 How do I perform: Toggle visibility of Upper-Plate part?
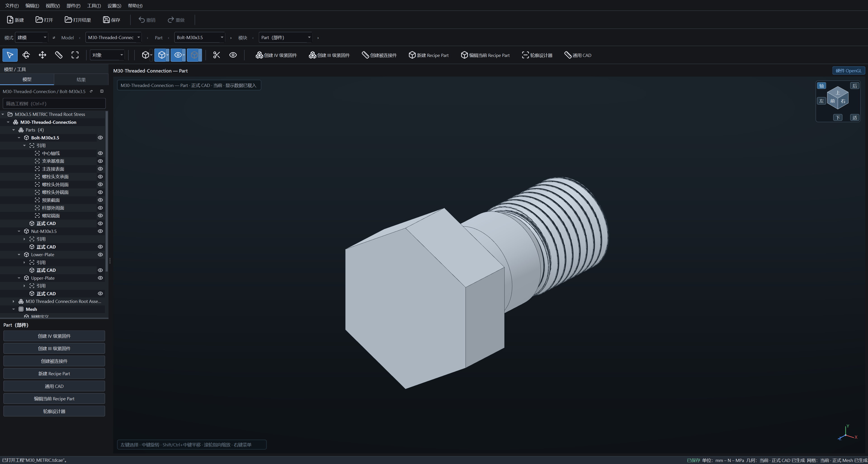click(100, 278)
